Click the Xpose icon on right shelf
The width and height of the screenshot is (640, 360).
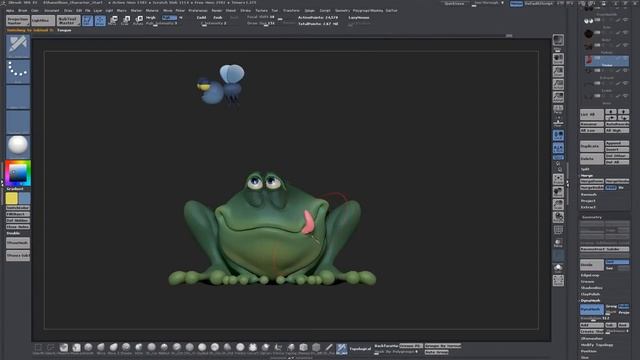[558, 280]
